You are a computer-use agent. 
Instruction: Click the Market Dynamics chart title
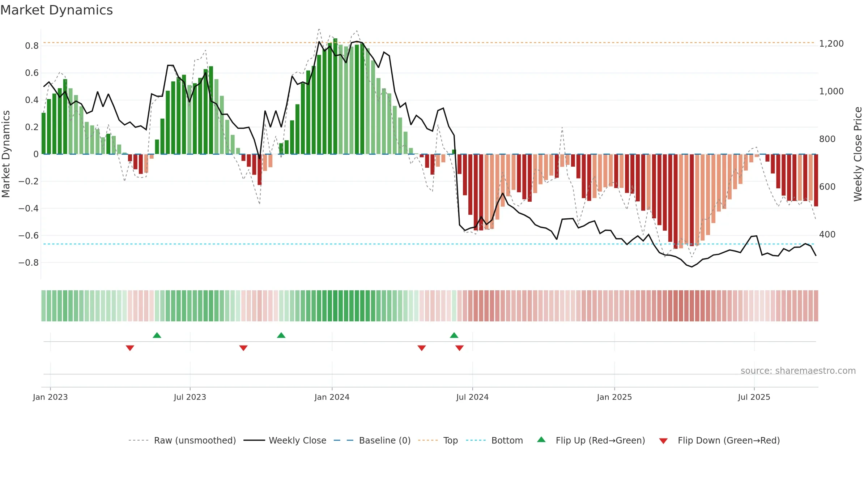point(56,10)
